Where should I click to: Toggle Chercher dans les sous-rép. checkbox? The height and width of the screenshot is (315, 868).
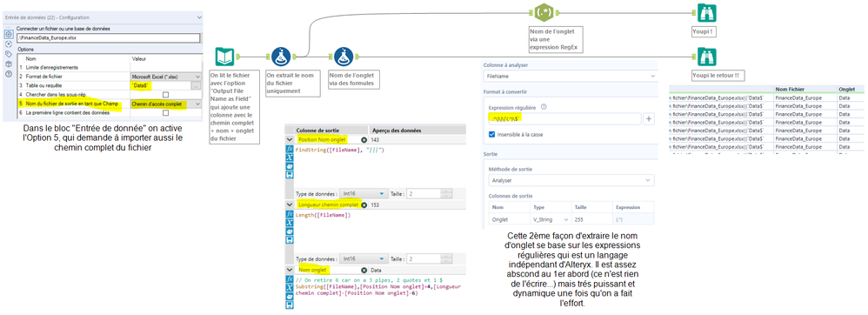coord(165,95)
